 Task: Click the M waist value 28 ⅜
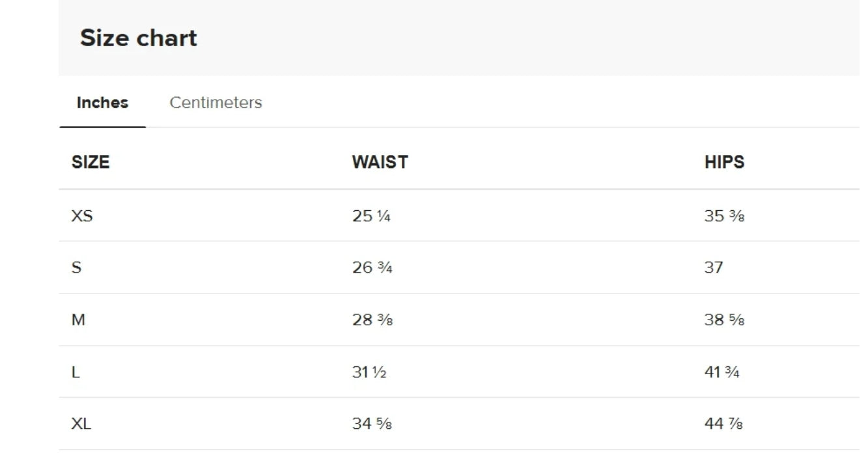click(x=372, y=320)
